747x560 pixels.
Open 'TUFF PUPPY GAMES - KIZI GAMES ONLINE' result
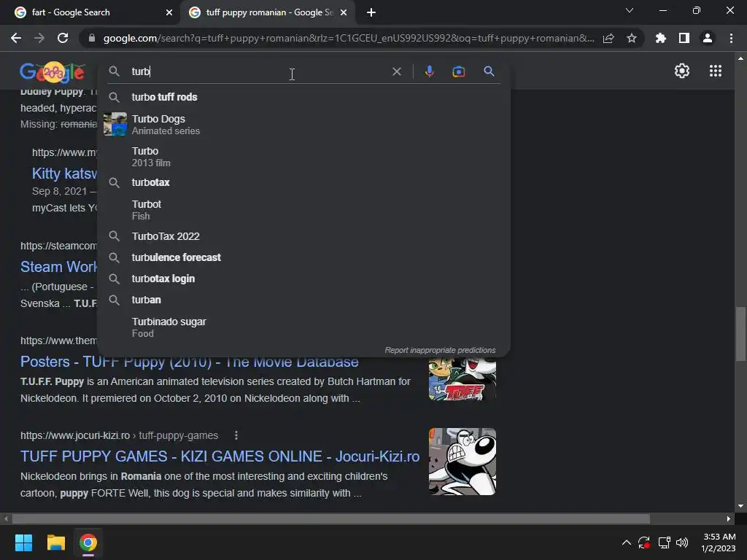(x=220, y=456)
